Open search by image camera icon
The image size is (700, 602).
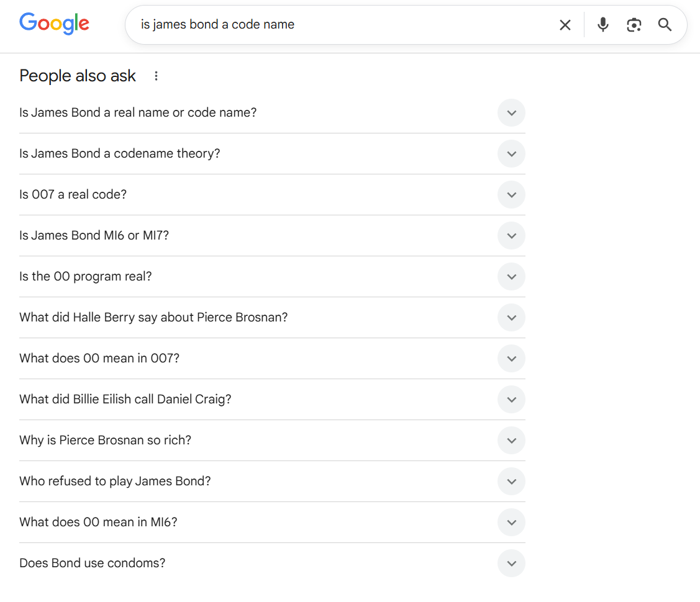[x=634, y=25]
